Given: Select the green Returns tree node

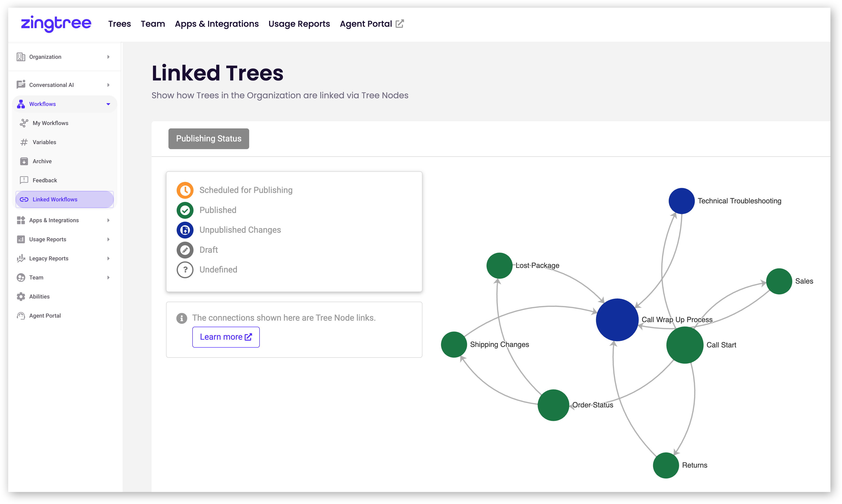Looking at the screenshot, I should point(666,465).
